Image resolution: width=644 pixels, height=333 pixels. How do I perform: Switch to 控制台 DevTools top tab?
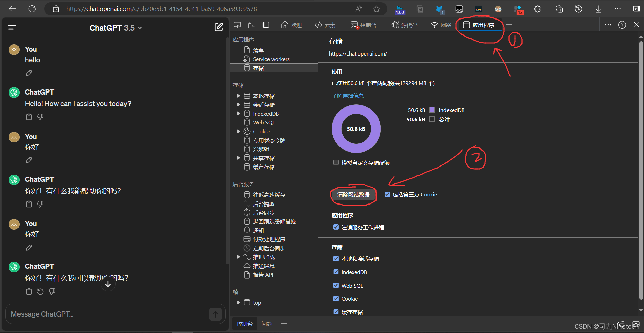tap(363, 25)
